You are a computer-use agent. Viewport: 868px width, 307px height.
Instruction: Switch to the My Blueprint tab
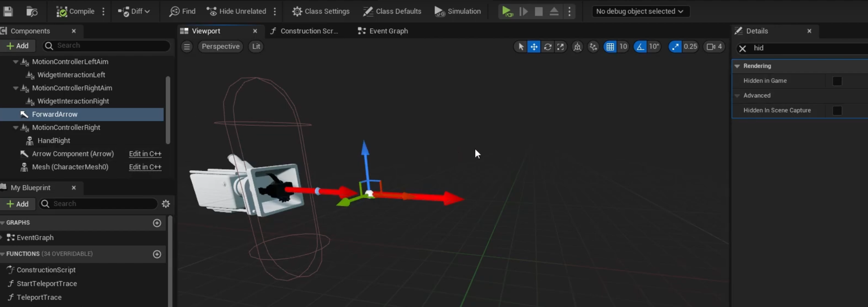point(30,187)
